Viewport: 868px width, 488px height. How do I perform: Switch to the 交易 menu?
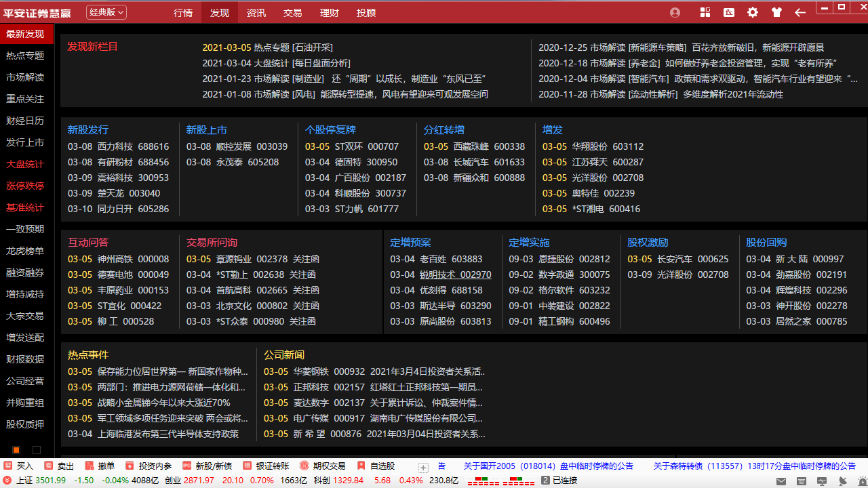pyautogui.click(x=292, y=12)
